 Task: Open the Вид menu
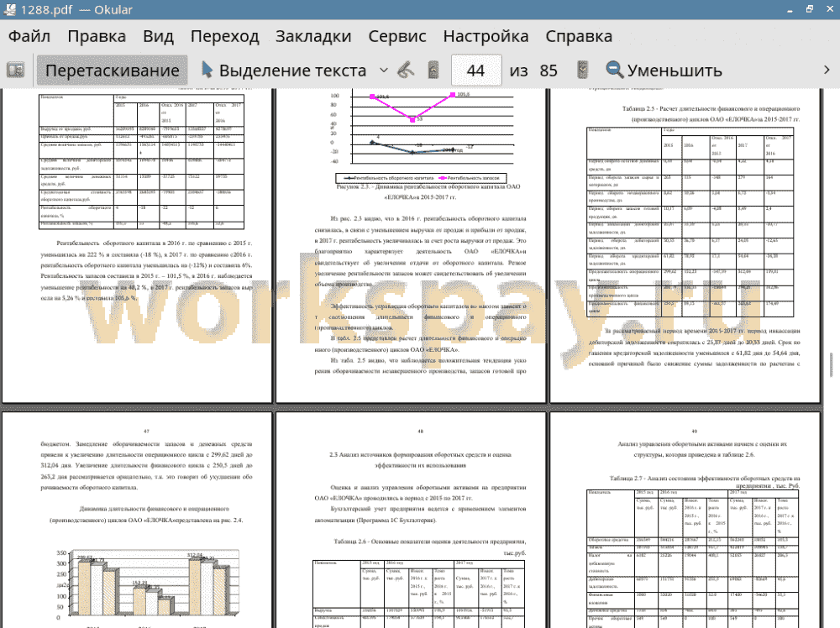tap(158, 36)
